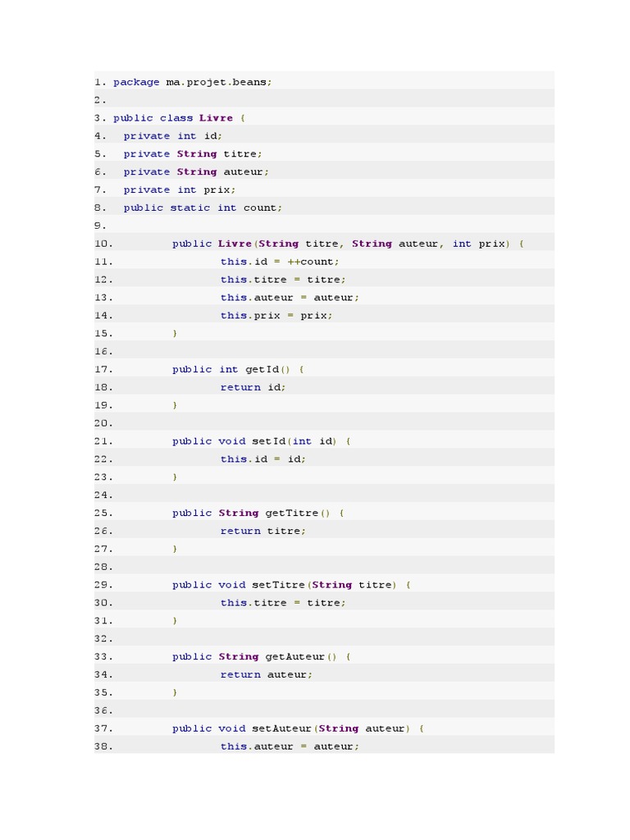Screen dimensions: 630x840
Task: Click closing brace on line 15
Action: click(x=175, y=334)
